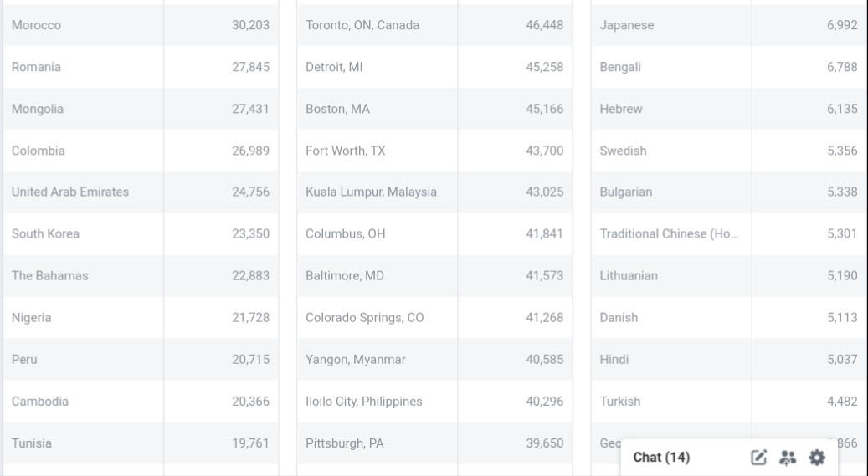
Task: Select the South Korea row
Action: (45, 233)
